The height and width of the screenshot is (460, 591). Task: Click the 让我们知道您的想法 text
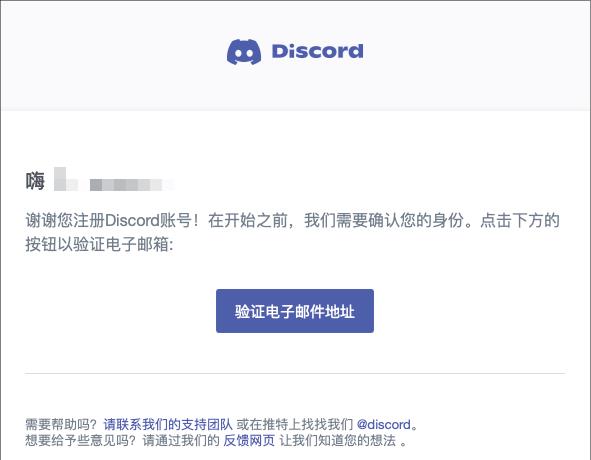pyautogui.click(x=338, y=440)
